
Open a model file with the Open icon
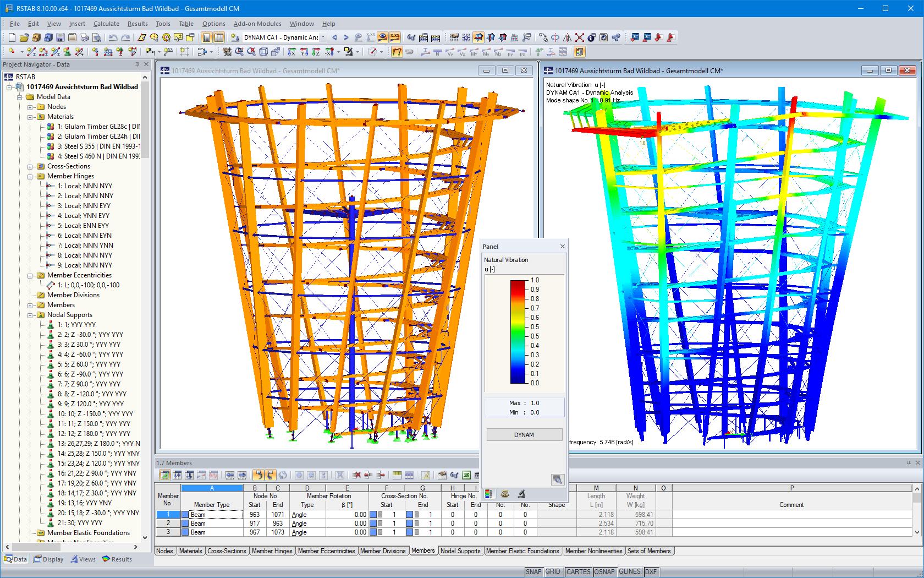[x=24, y=37]
